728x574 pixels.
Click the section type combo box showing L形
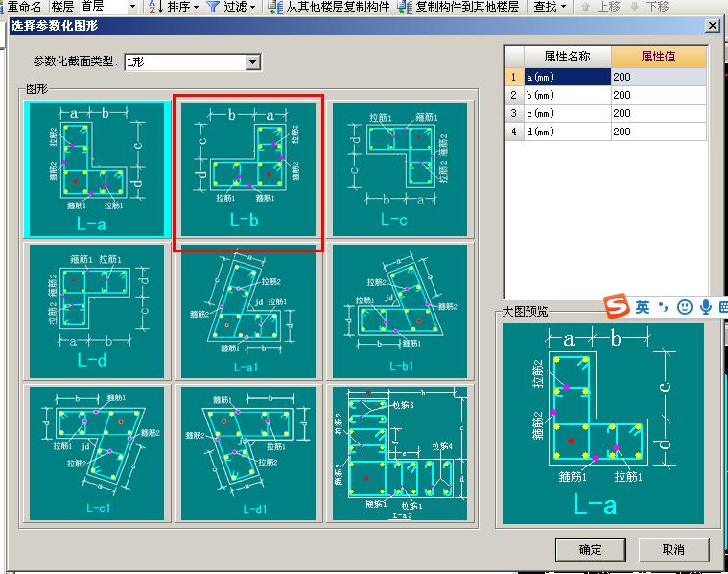[192, 61]
